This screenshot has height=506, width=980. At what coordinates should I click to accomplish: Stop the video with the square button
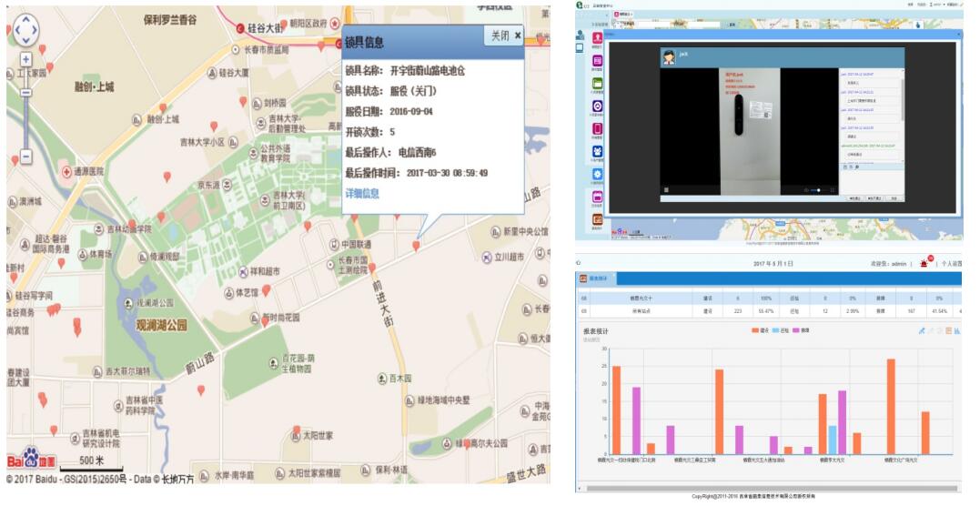click(666, 190)
